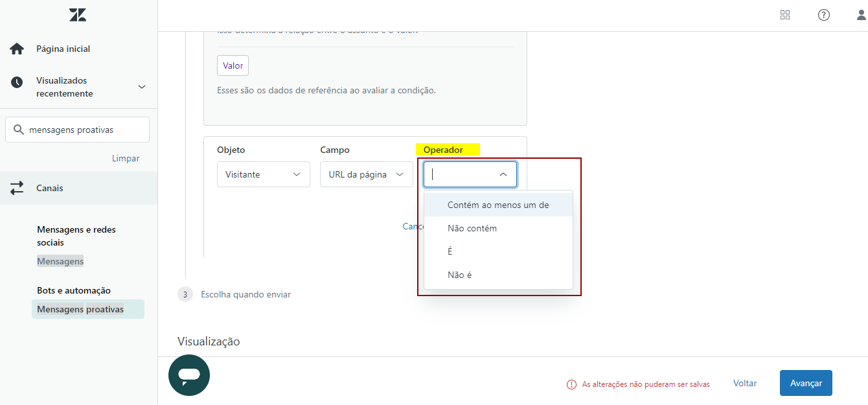Select "Contém ao menos um de" option
868x405 pixels.
point(497,205)
